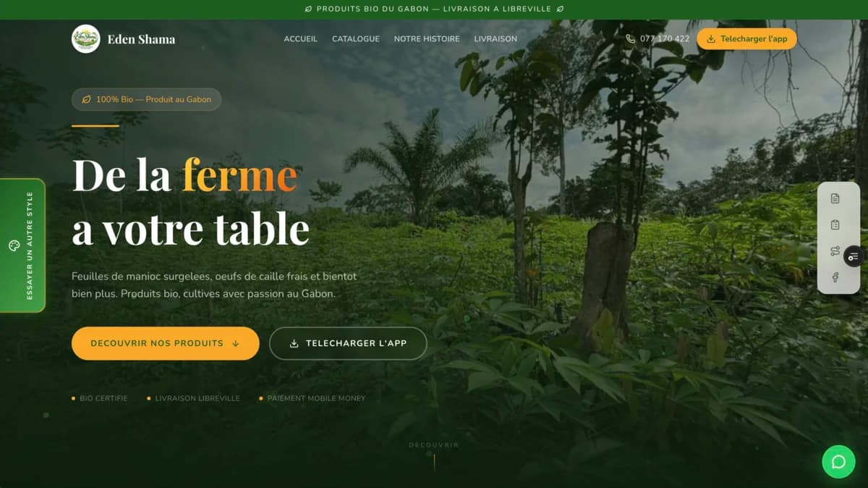Image resolution: width=868 pixels, height=488 pixels.
Task: Open the green chat bubble widget
Action: (838, 461)
